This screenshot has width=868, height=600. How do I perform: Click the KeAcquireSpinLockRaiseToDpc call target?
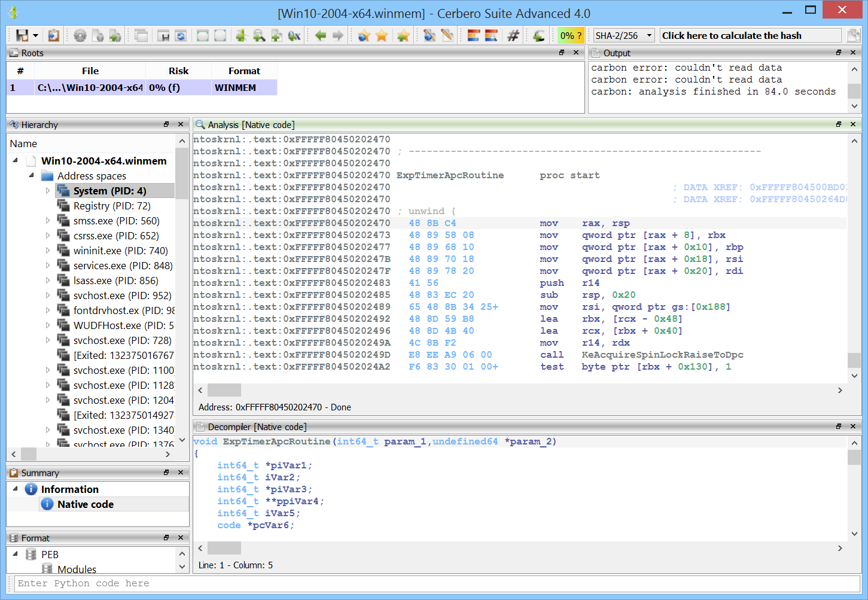662,355
